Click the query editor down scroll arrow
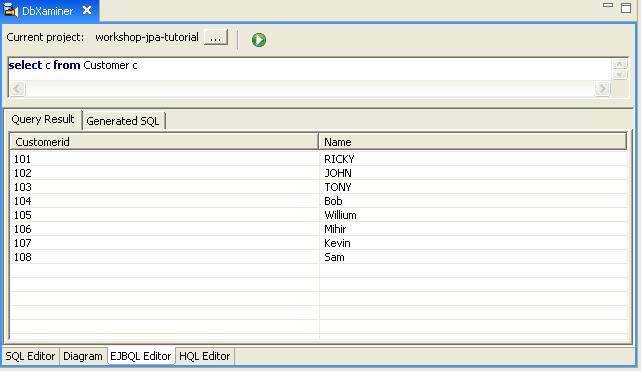Viewport: 641px width, 371px height. [x=619, y=74]
